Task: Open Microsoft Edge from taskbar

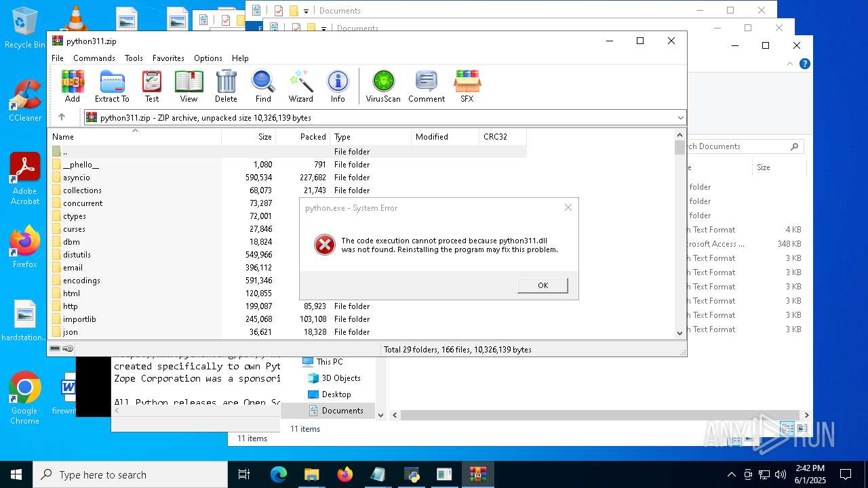Action: (x=279, y=474)
